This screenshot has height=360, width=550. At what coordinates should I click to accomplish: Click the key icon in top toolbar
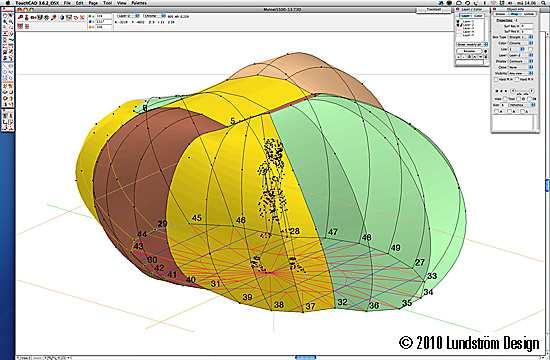pos(20,17)
